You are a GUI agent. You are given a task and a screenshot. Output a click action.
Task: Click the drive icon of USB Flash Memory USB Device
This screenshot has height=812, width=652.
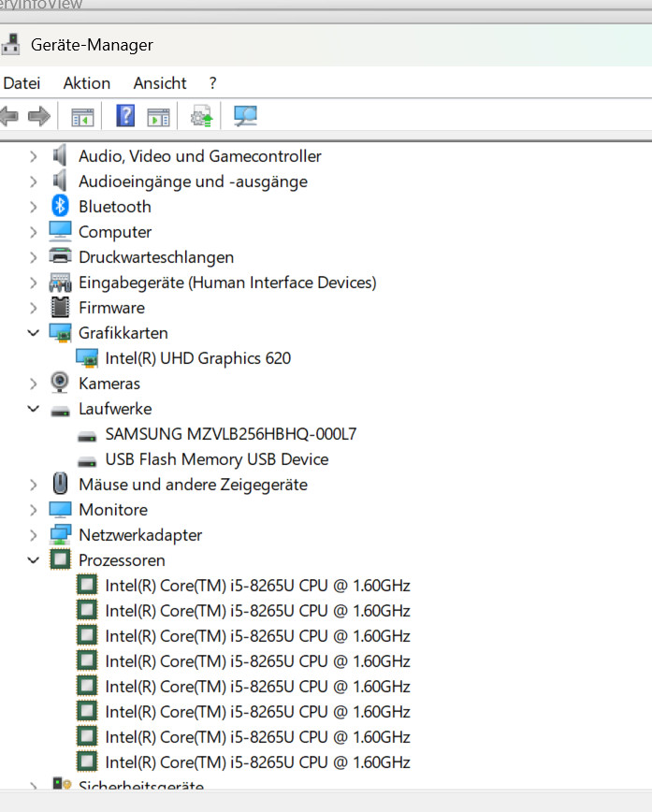(87, 462)
